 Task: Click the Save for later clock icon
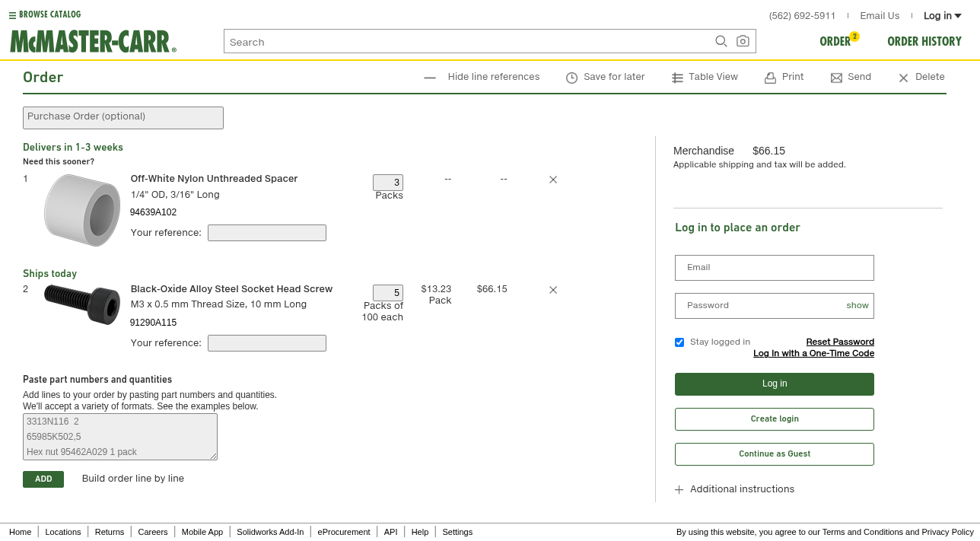pos(571,78)
